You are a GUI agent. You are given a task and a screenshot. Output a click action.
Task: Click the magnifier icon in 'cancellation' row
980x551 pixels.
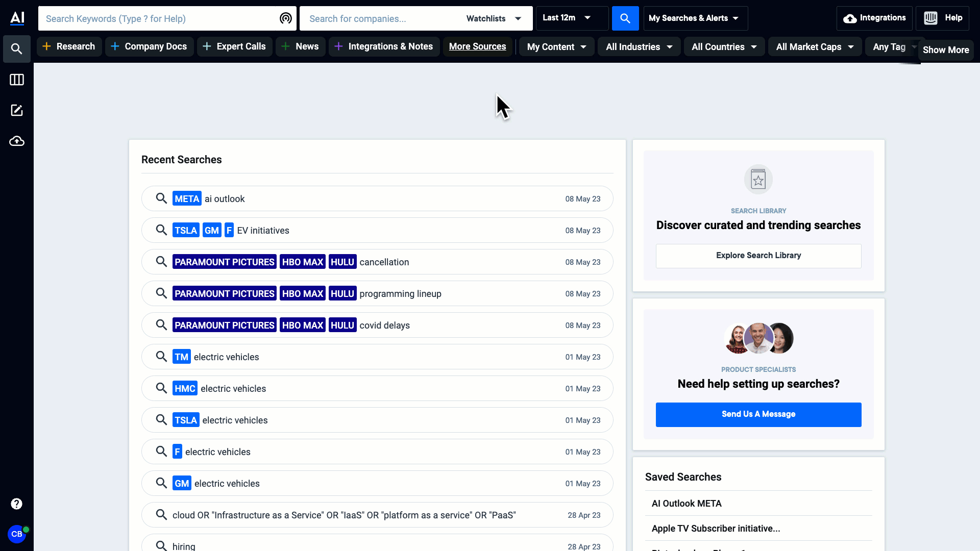click(161, 262)
